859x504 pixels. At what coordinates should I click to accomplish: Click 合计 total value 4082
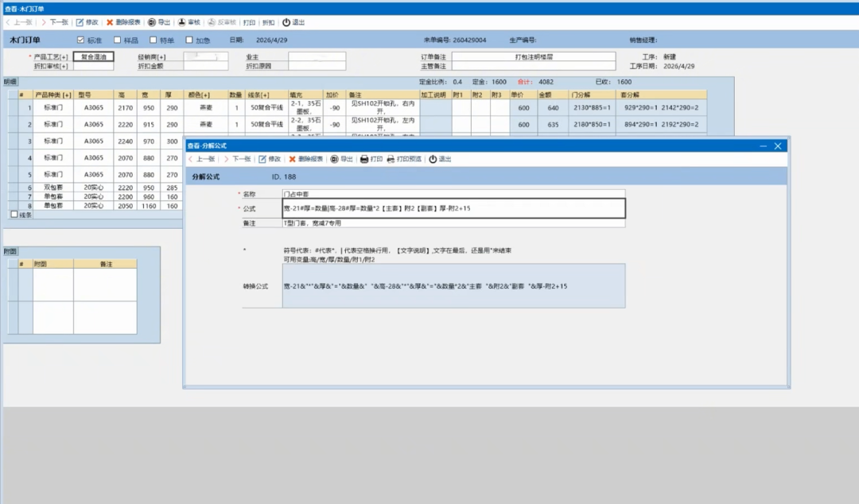[x=546, y=82]
